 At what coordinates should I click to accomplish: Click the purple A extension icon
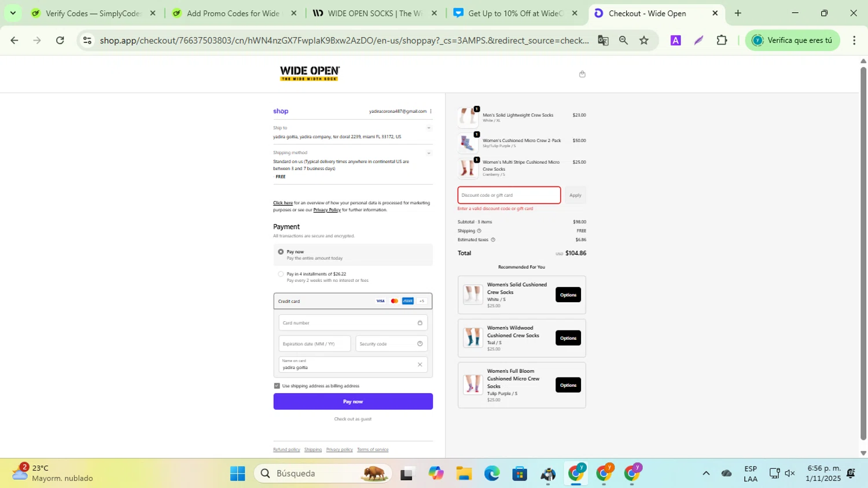[x=675, y=40]
